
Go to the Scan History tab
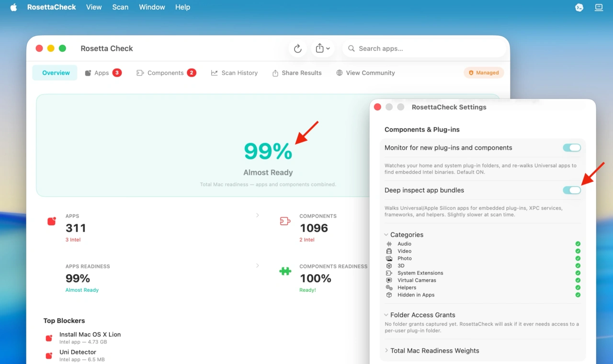(234, 73)
